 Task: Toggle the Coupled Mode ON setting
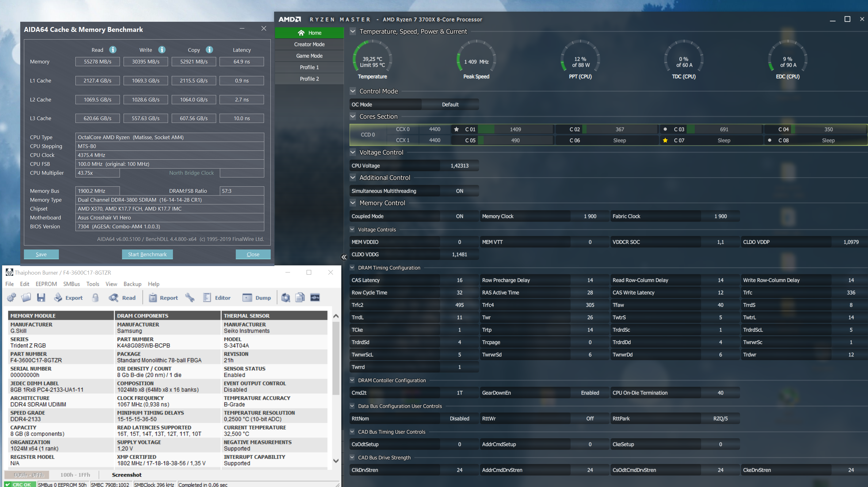pos(459,216)
